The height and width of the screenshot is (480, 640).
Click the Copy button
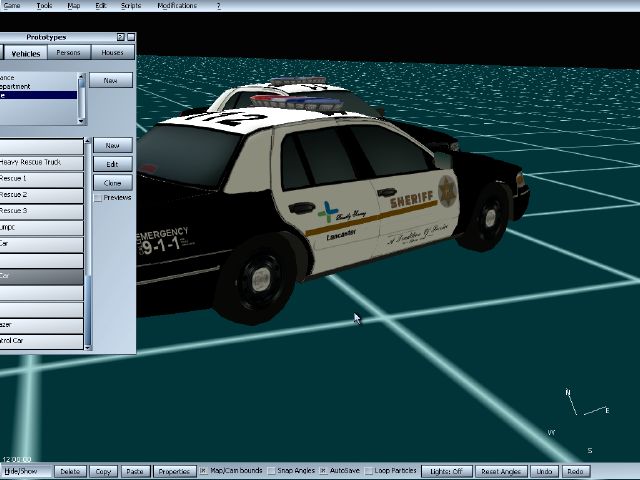tap(103, 471)
